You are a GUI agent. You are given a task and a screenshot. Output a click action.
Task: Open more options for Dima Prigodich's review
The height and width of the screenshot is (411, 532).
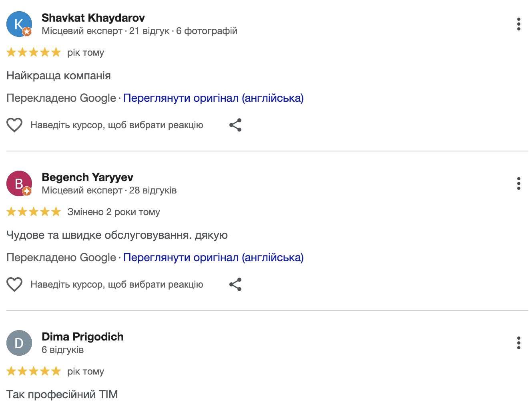coord(518,343)
